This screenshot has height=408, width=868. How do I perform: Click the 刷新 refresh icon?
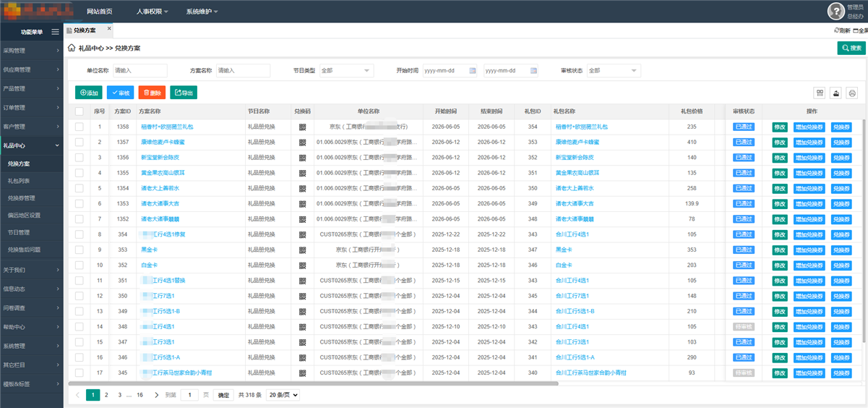click(842, 31)
